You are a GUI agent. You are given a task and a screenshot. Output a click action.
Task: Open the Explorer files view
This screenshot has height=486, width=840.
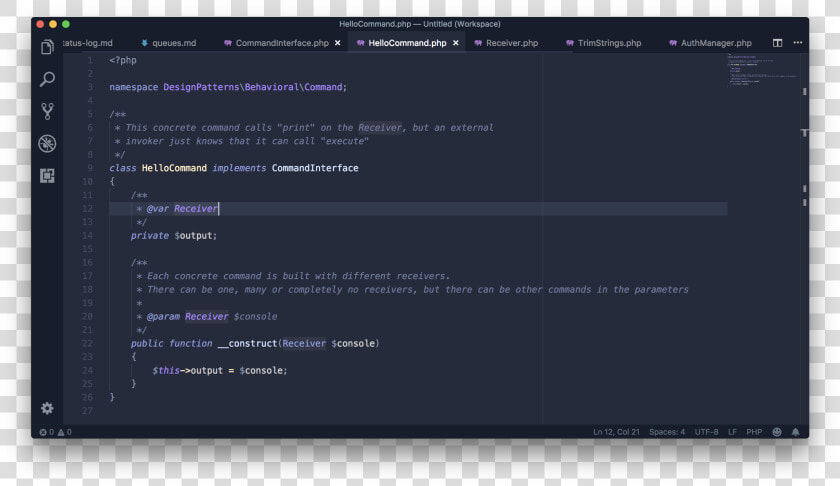click(47, 47)
